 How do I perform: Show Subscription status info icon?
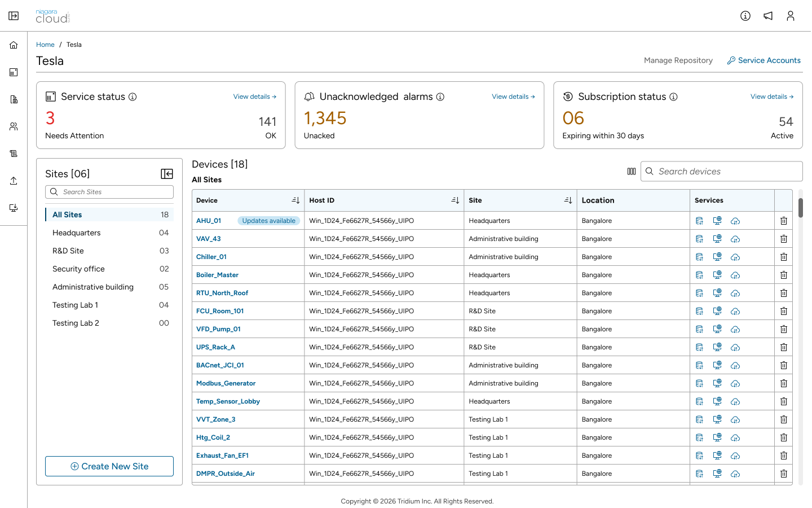[x=673, y=97]
